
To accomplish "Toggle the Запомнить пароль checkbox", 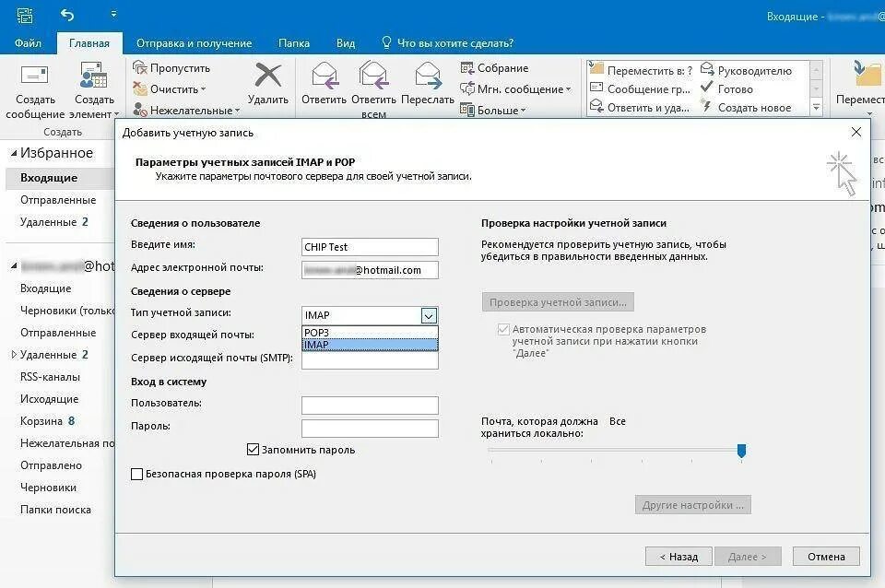I will 254,450.
